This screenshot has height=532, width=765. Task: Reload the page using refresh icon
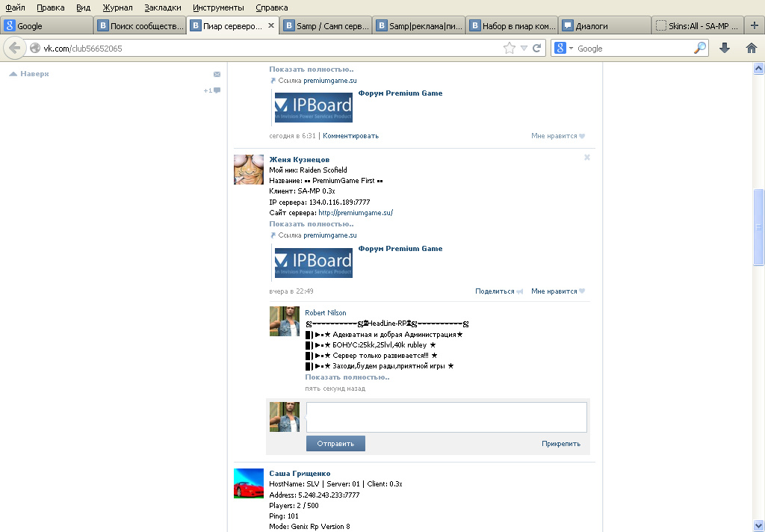[536, 48]
